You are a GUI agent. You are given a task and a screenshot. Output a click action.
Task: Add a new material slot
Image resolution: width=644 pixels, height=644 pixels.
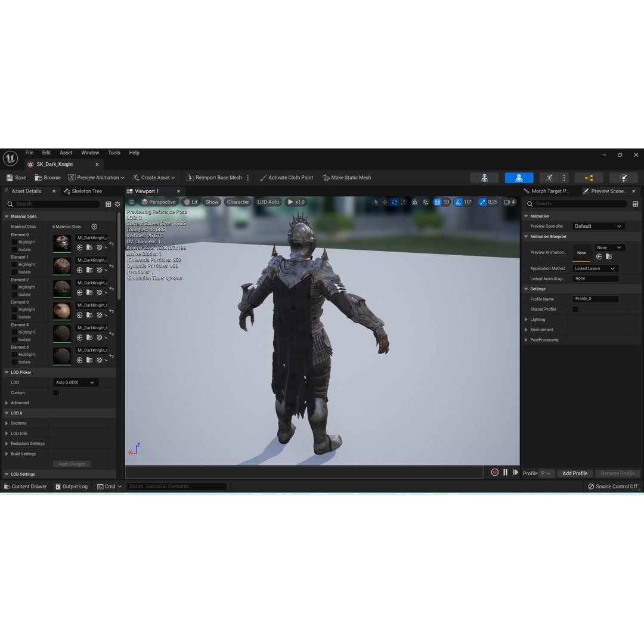pyautogui.click(x=94, y=227)
